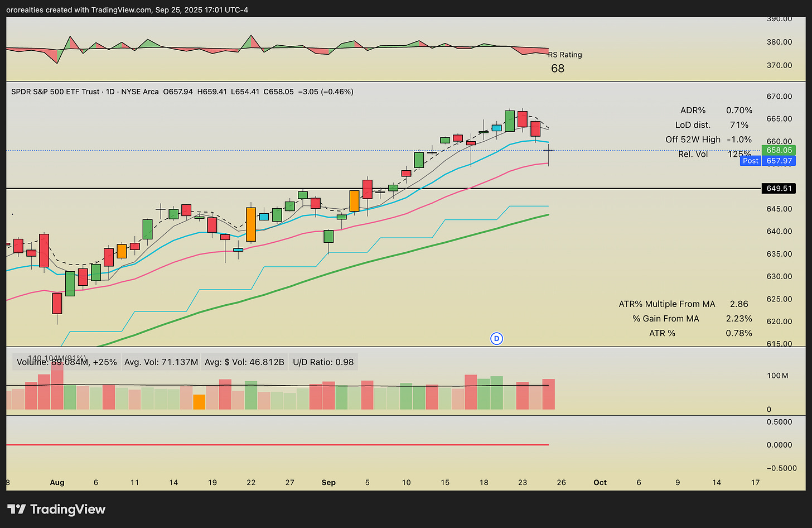Viewport: 812px width, 528px height.
Task: Click the Sep label on the date axis
Action: tap(328, 482)
